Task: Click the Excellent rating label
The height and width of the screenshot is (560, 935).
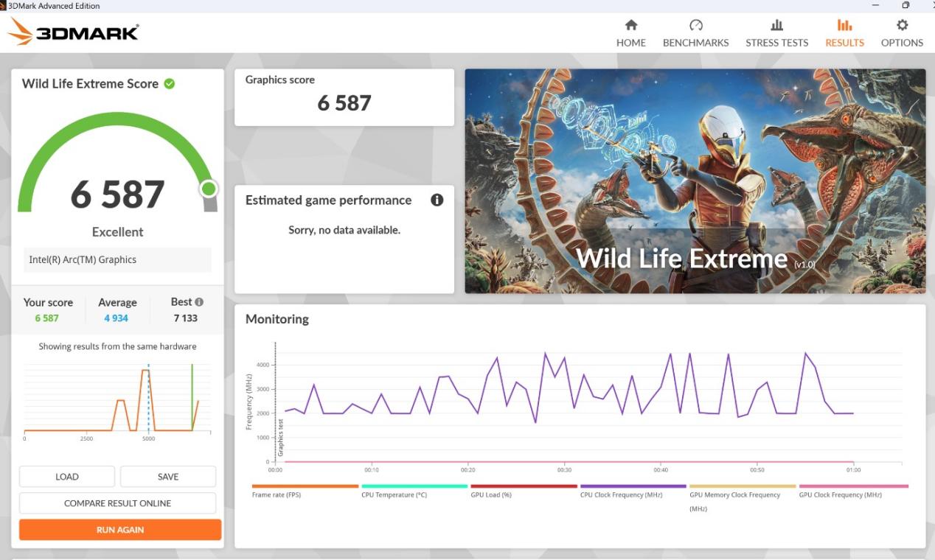Action: pyautogui.click(x=117, y=232)
